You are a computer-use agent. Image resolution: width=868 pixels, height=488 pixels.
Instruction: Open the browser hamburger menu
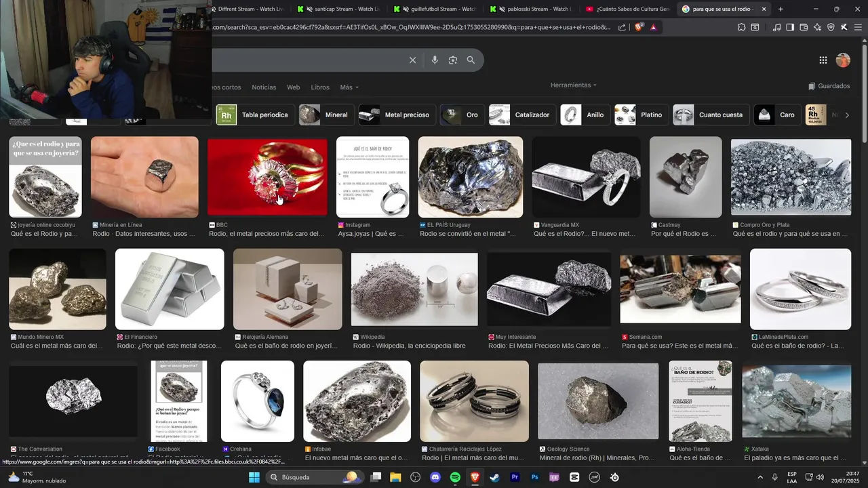point(858,27)
